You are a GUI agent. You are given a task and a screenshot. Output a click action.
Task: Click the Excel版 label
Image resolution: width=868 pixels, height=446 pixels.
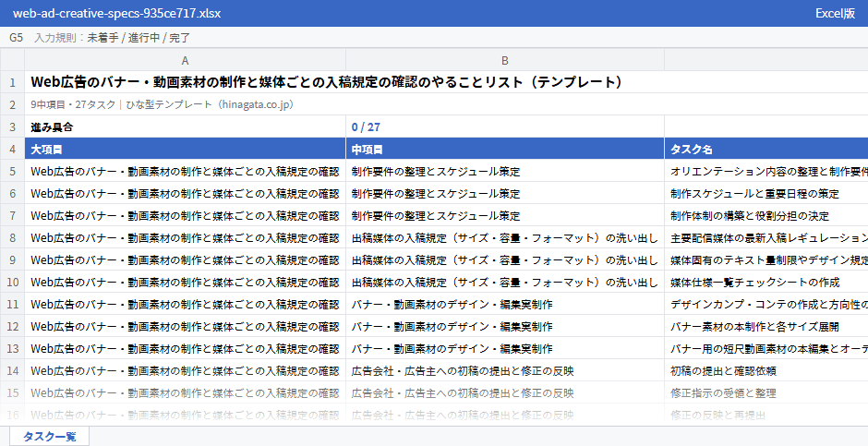(x=836, y=13)
